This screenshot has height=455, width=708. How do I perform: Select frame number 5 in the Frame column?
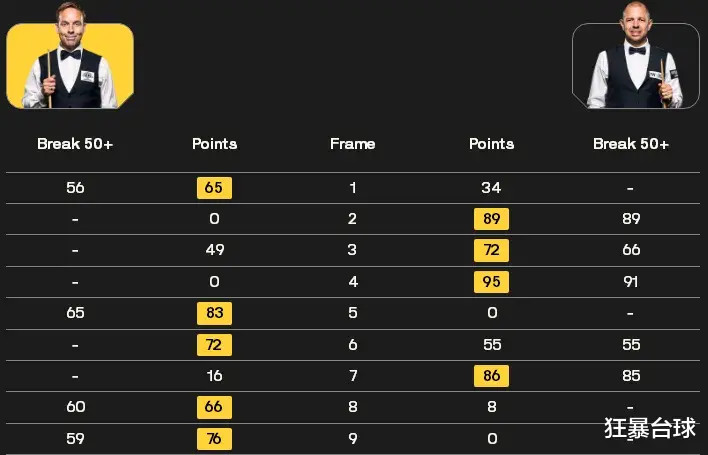click(x=352, y=313)
